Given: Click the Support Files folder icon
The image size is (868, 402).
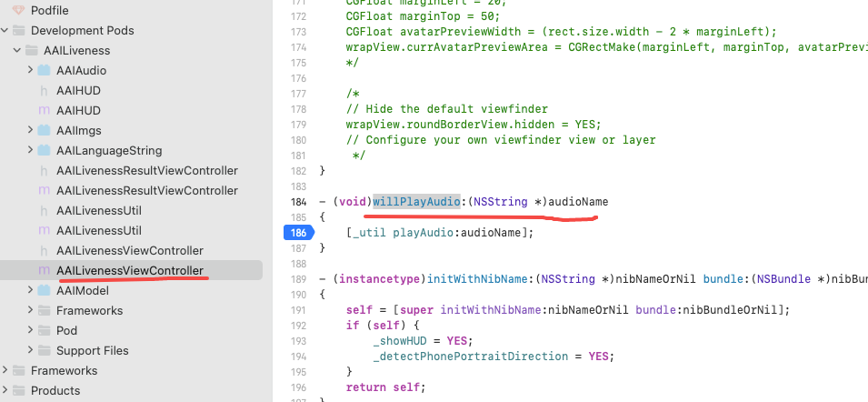Looking at the screenshot, I should click(45, 350).
